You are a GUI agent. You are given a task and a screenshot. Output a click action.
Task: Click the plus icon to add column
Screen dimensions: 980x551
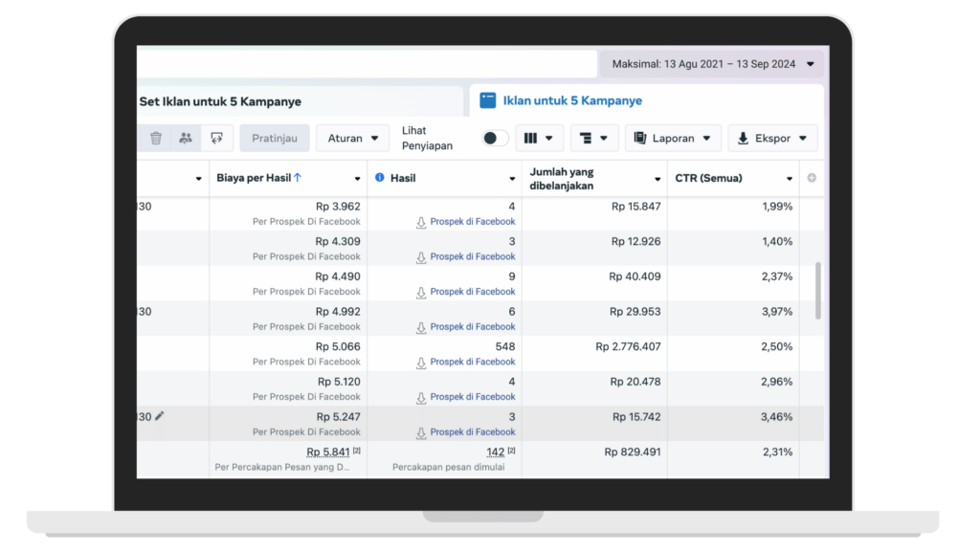pyautogui.click(x=813, y=178)
